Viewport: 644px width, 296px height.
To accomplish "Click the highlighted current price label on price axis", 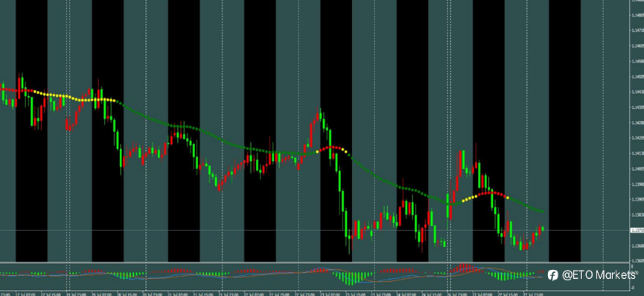I will pyautogui.click(x=637, y=230).
